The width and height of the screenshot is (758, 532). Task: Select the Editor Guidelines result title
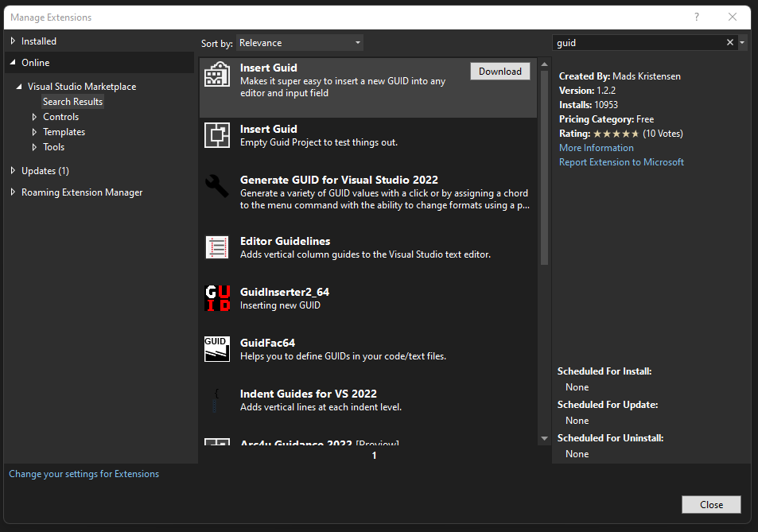point(286,241)
